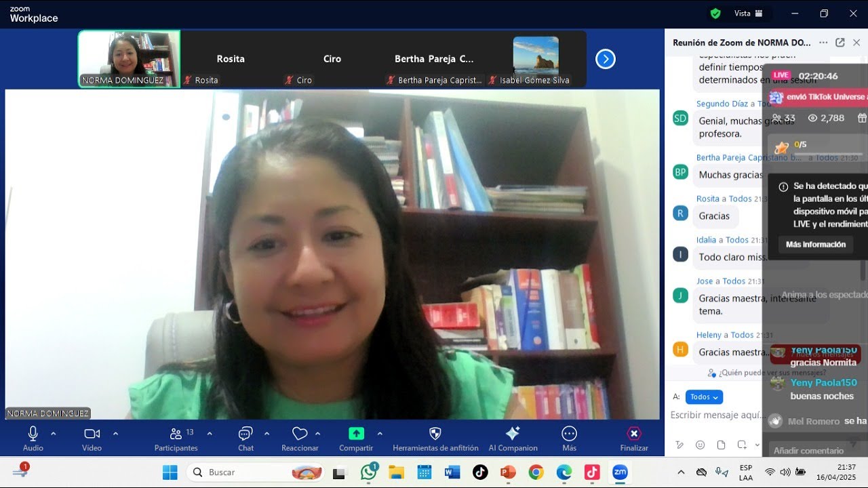Open the Más options icon
Viewport: 868px width, 488px height.
(x=569, y=434)
